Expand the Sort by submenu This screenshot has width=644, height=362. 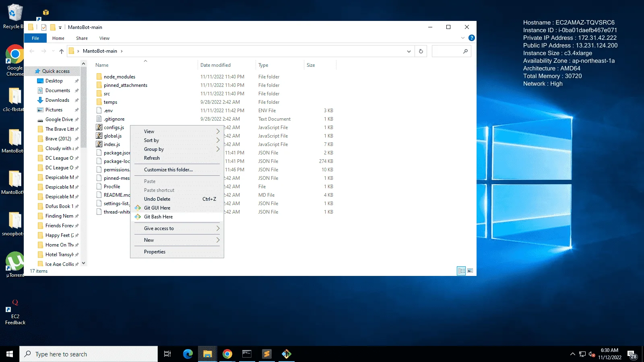click(177, 140)
